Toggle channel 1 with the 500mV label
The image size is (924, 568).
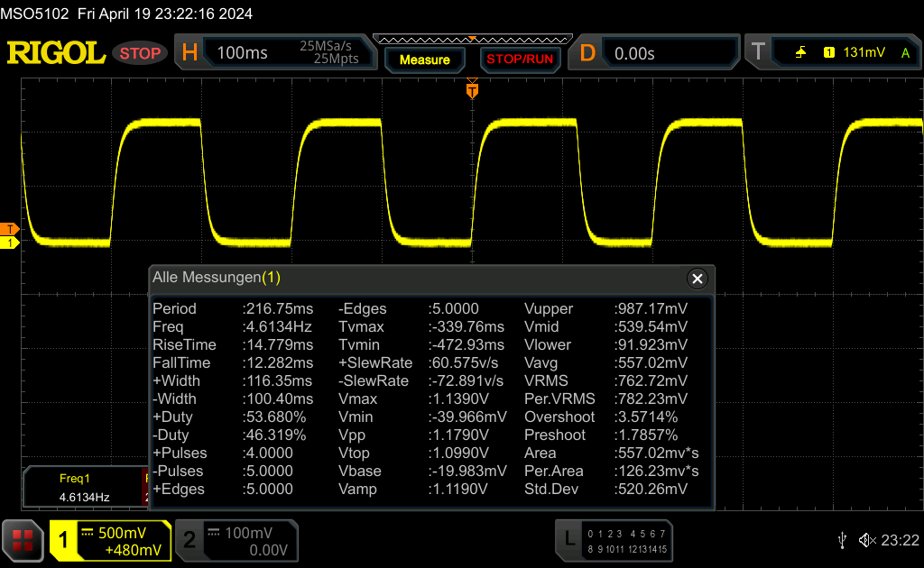point(110,540)
